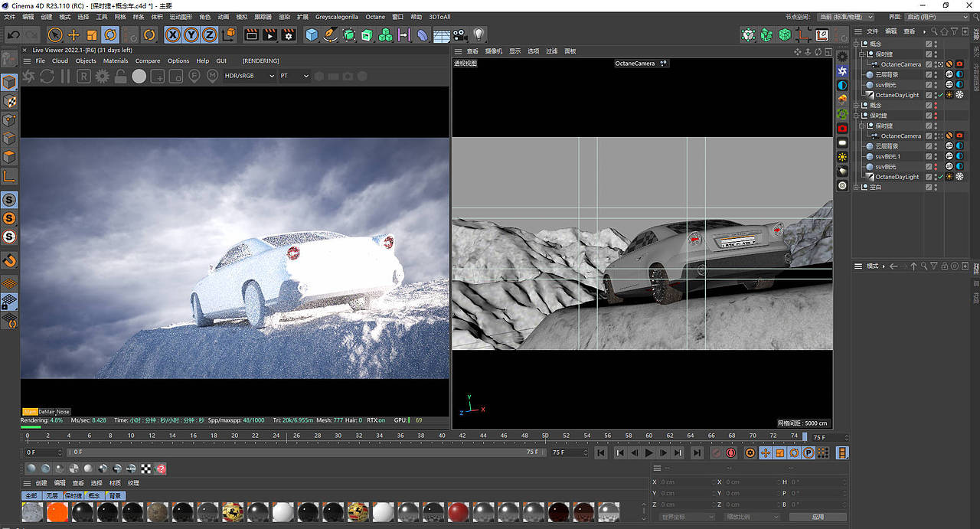Open the HDR/sRGB dropdown
Viewport: 980px width, 529px height.
click(250, 76)
